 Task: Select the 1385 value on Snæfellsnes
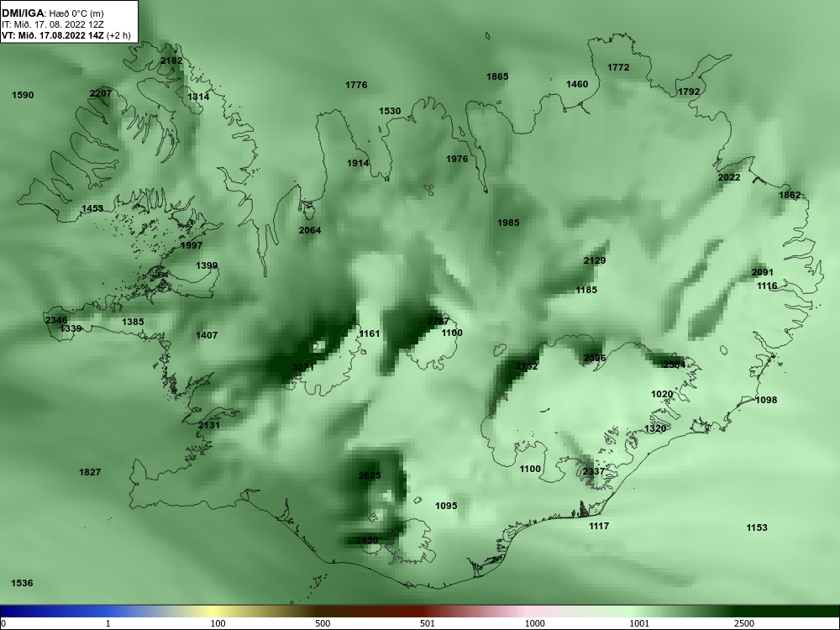tap(133, 322)
